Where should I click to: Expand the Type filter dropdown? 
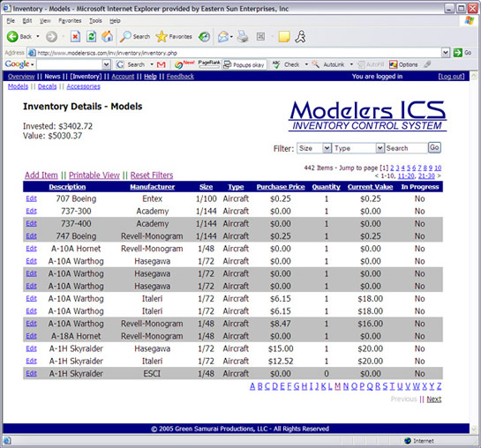380,148
